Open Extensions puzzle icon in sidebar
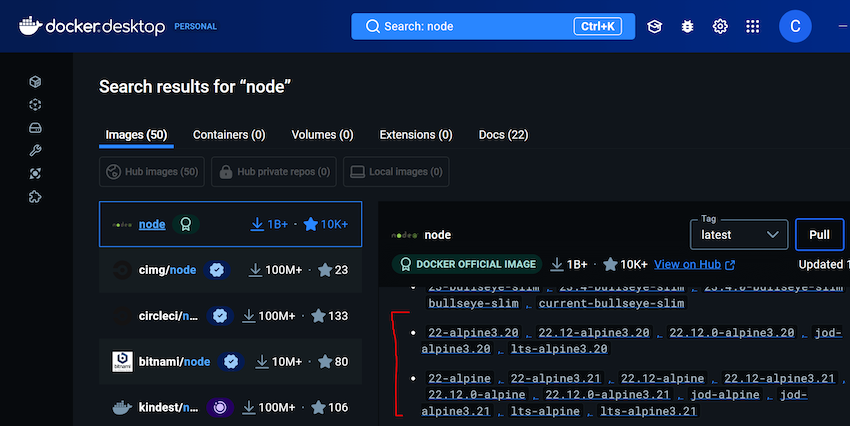Image resolution: width=850 pixels, height=426 pixels. (35, 197)
